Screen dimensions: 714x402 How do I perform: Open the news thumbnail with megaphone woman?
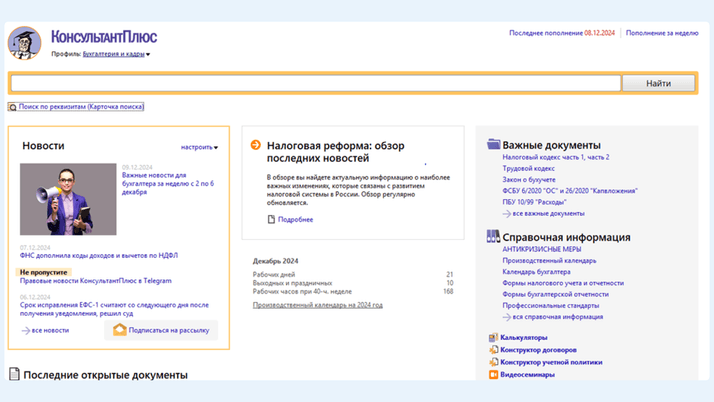pos(68,200)
